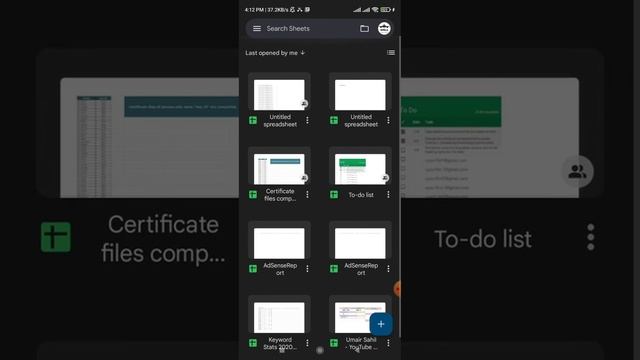Show more options for Keyword Stats 2020
This screenshot has width=640, height=360.
[307, 343]
